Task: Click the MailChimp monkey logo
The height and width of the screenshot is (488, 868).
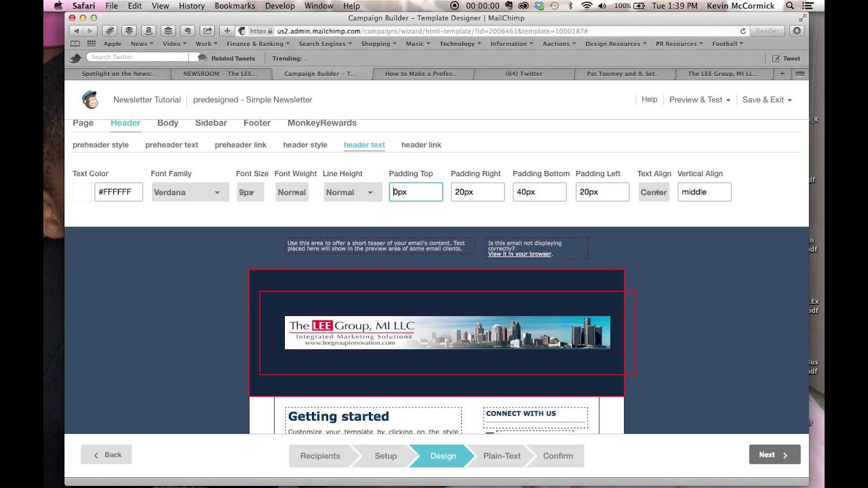Action: (x=90, y=100)
